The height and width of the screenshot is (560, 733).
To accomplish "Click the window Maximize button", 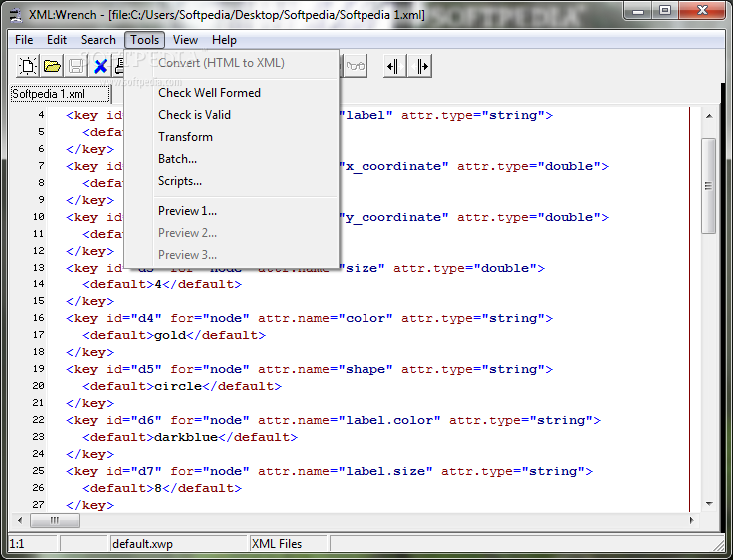I will pos(665,9).
